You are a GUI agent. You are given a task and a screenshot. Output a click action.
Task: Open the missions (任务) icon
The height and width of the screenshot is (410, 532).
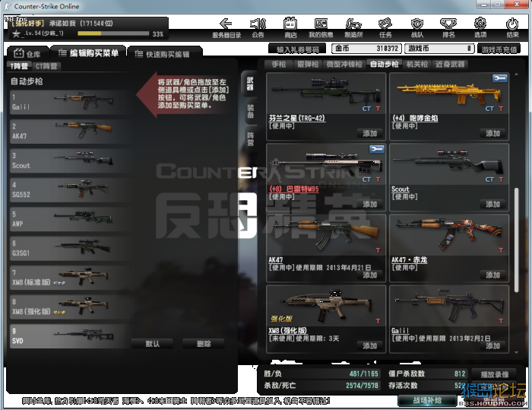point(385,24)
